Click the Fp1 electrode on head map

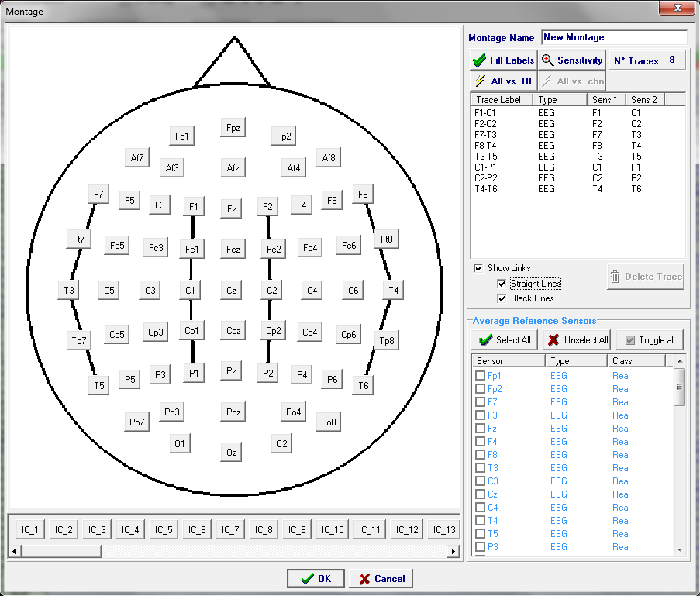(181, 136)
